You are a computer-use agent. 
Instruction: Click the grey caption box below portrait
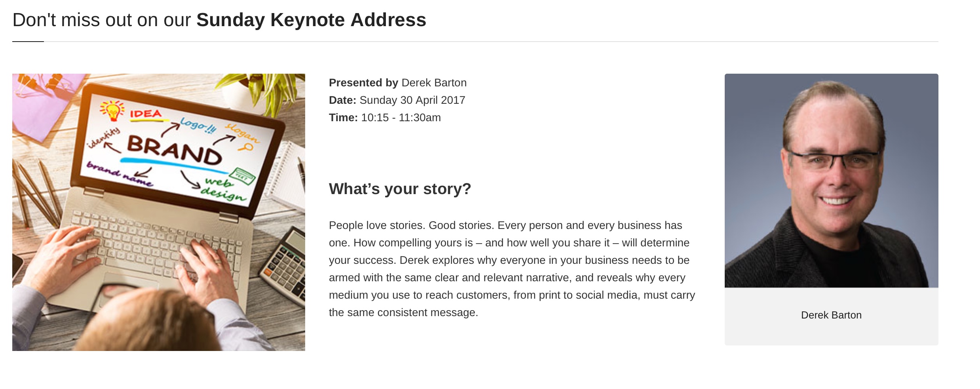[x=831, y=316]
